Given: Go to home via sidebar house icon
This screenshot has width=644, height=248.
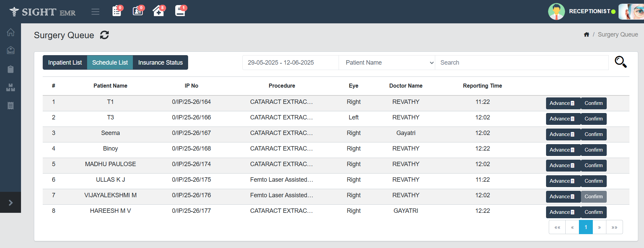Looking at the screenshot, I should (11, 32).
